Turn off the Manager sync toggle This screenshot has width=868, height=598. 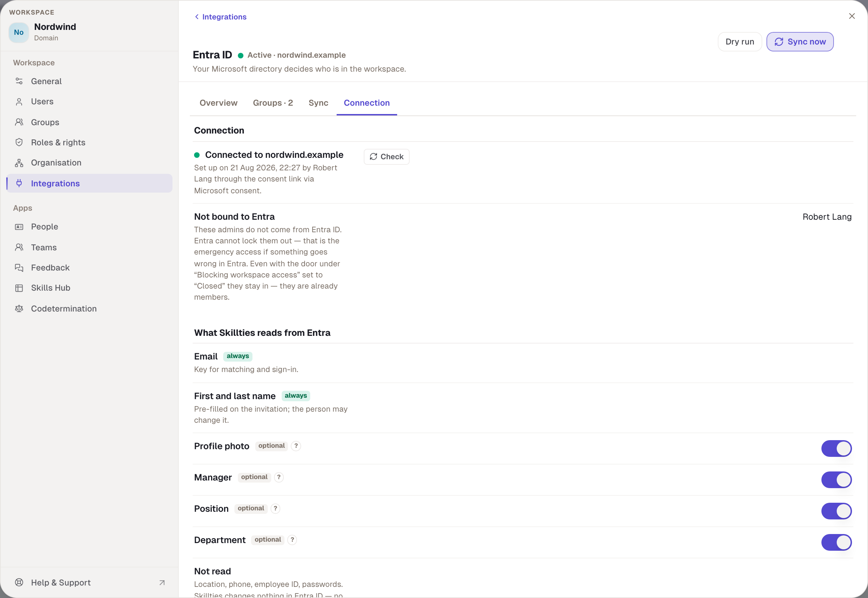click(x=836, y=479)
